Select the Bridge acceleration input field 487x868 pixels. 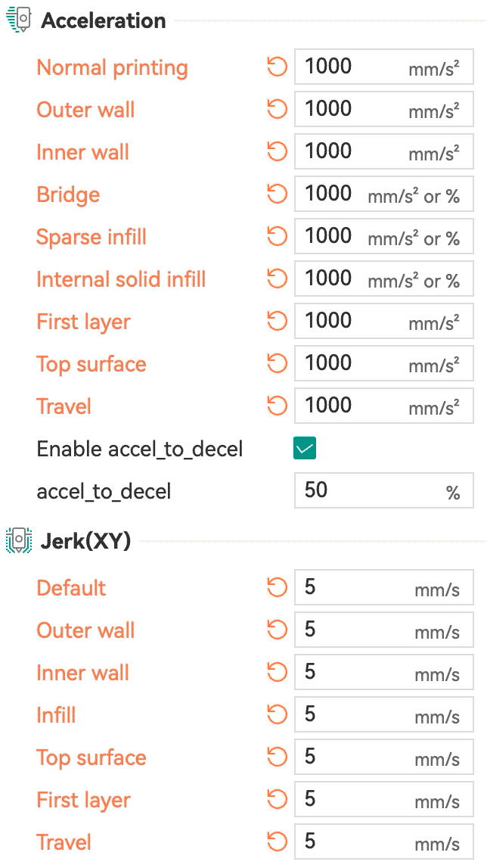pyautogui.click(x=383, y=194)
